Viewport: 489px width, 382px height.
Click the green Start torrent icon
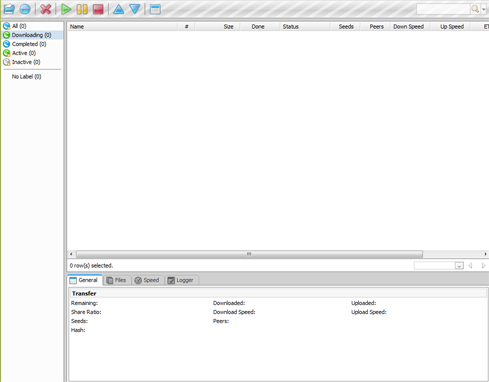click(x=66, y=9)
